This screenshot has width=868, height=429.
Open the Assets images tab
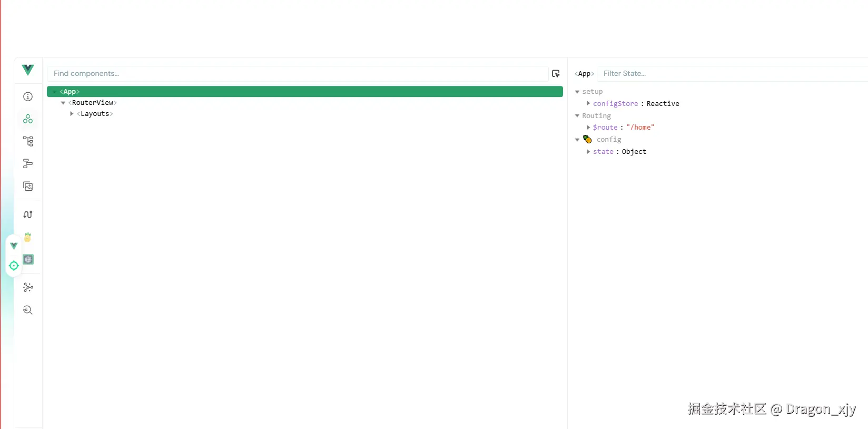pos(28,187)
